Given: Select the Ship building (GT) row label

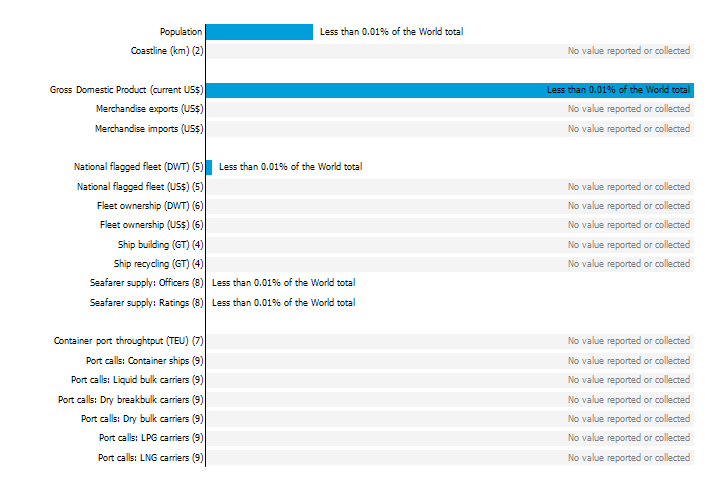Looking at the screenshot, I should 160,245.
